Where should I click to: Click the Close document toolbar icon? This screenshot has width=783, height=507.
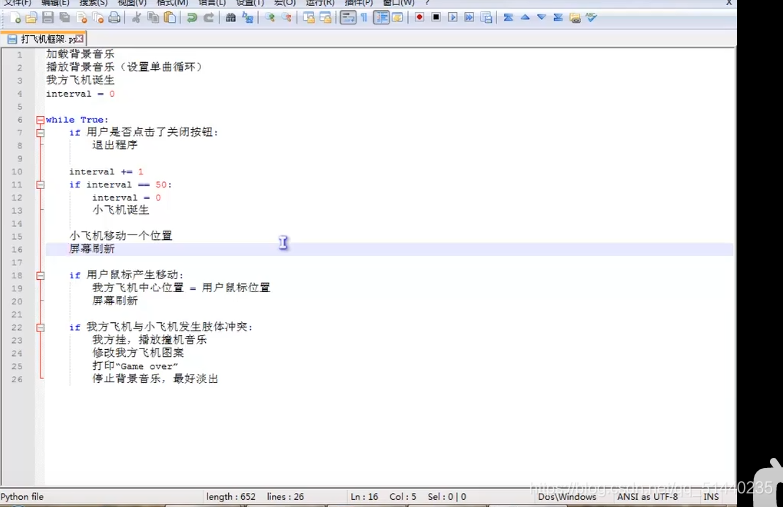(x=82, y=18)
